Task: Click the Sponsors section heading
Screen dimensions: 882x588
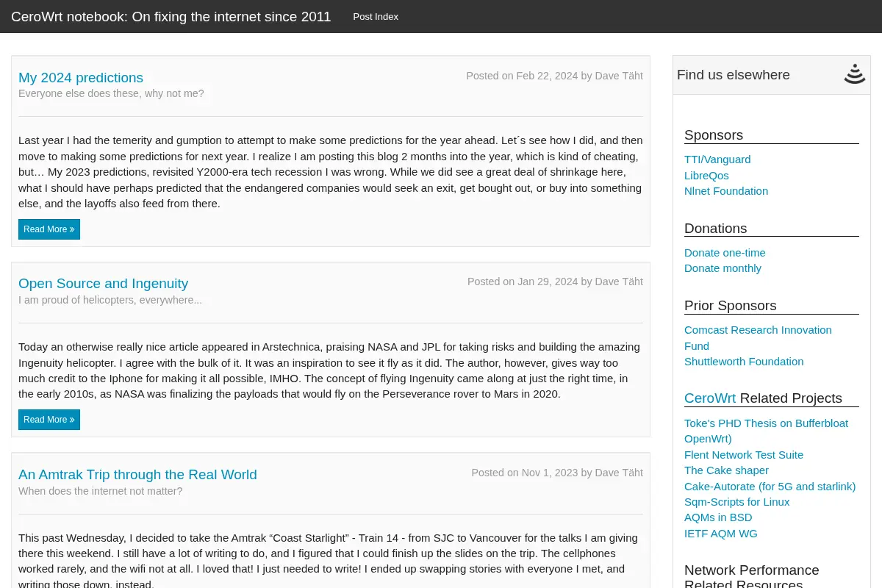Action: tap(714, 135)
